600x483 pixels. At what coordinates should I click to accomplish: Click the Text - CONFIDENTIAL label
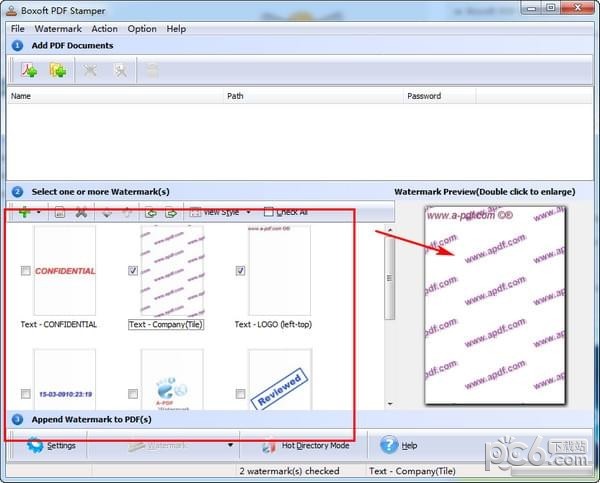point(59,325)
